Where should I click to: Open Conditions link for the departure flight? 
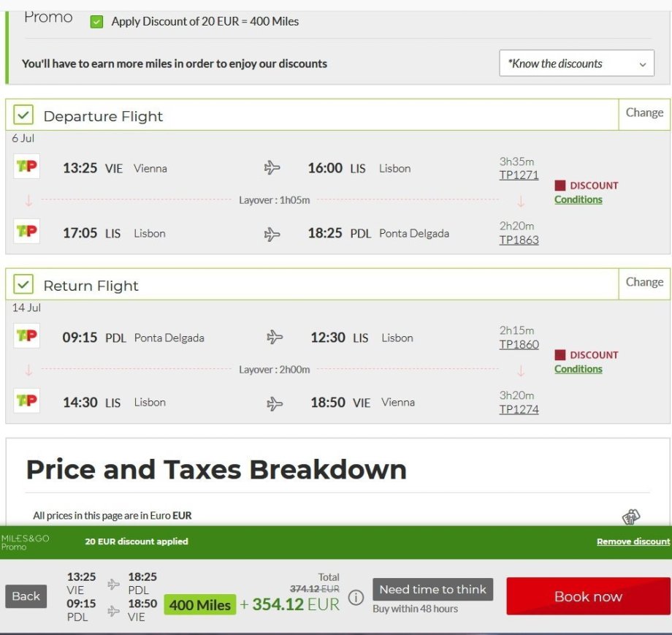click(x=578, y=199)
